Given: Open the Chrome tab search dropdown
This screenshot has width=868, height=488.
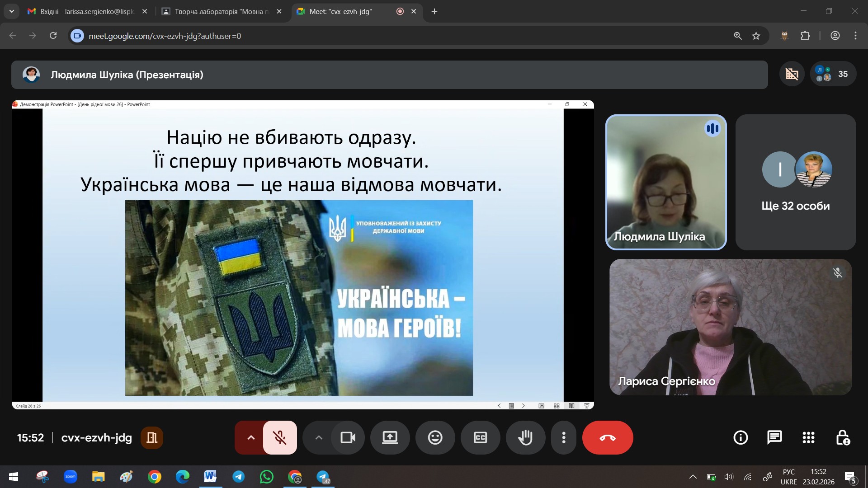Looking at the screenshot, I should click(x=11, y=11).
